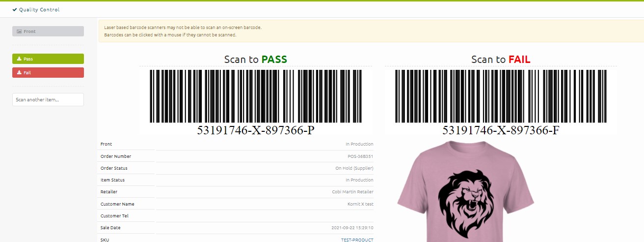The height and width of the screenshot is (242, 644).
Task: Click the barcode text ending in -P
Action: [256, 130]
